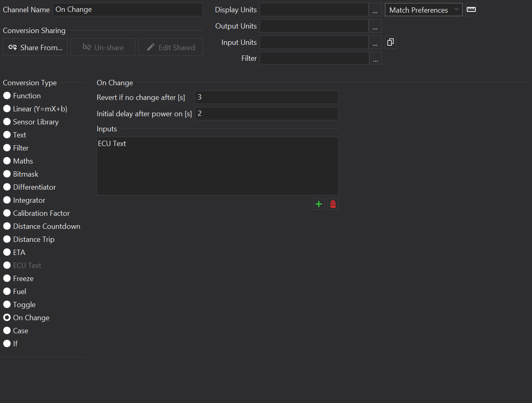Select the Toggle conversion type

click(7, 305)
